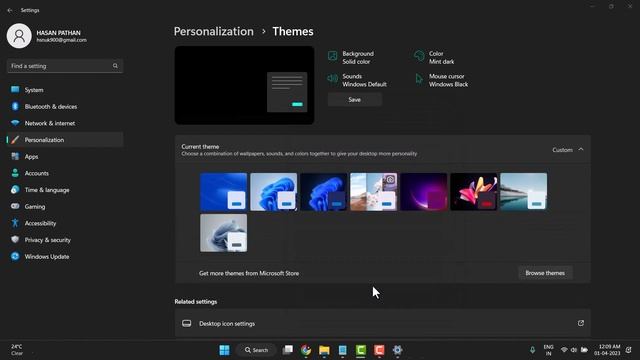This screenshot has width=640, height=360.
Task: Select the lake Sunrise theme
Action: tap(524, 192)
